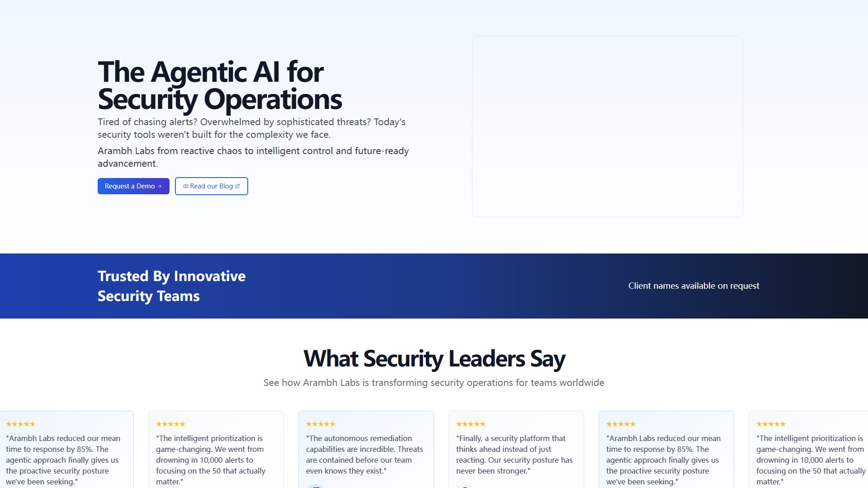Click the 'See how Arambh Labs is transforming' subtitle
Screen dimensions: 868x488
pos(434,383)
